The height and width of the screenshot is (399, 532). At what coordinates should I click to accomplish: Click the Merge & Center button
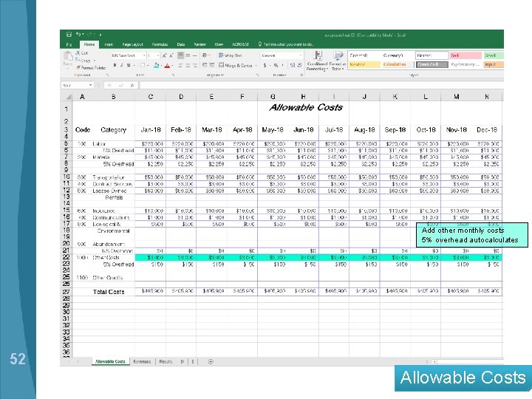pos(236,65)
